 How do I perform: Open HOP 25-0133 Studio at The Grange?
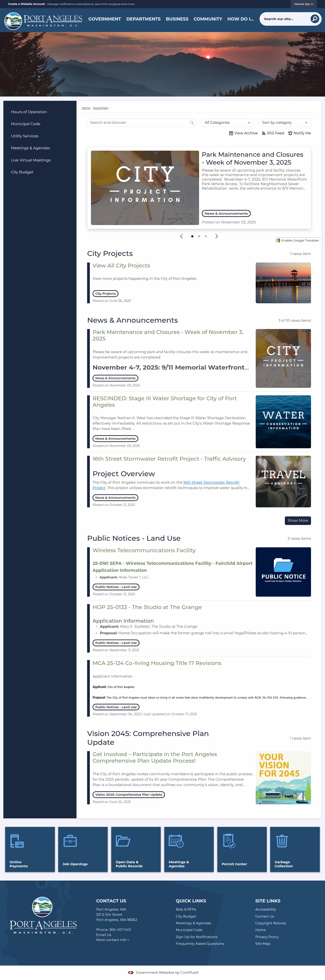click(147, 607)
